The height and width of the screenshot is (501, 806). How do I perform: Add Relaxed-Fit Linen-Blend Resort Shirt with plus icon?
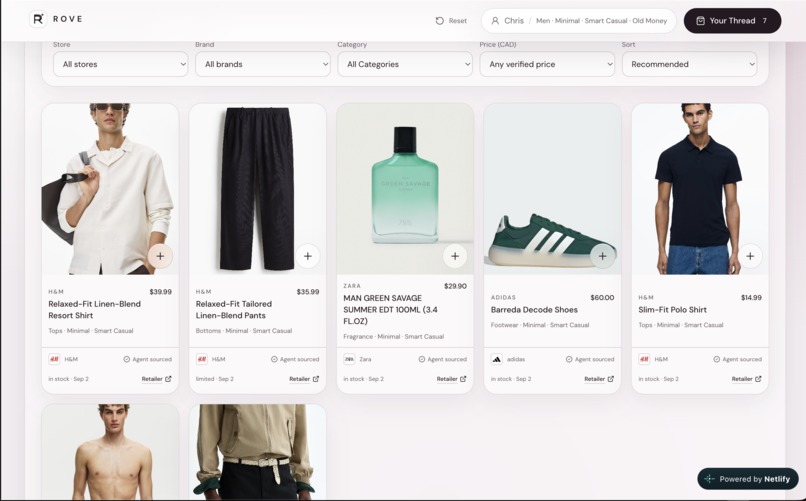160,256
